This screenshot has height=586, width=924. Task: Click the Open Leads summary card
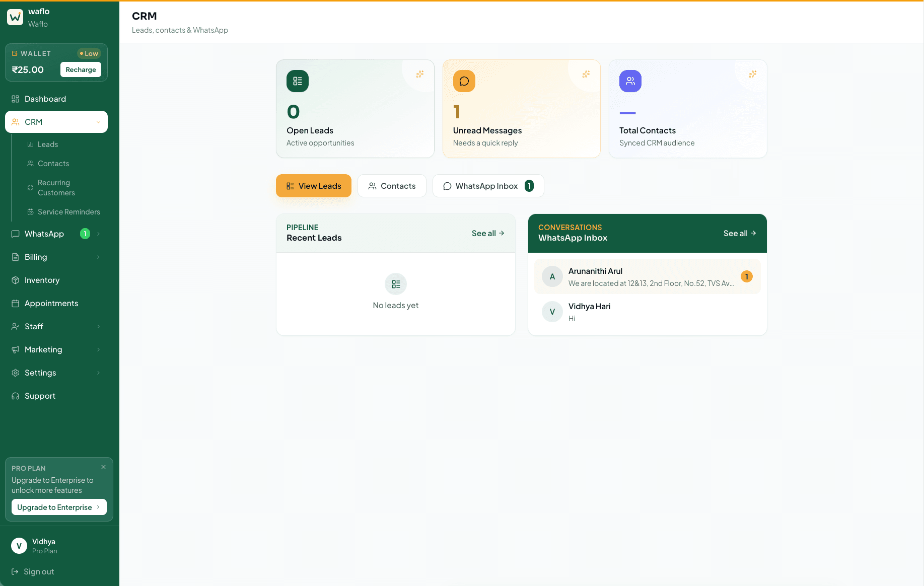click(x=355, y=109)
